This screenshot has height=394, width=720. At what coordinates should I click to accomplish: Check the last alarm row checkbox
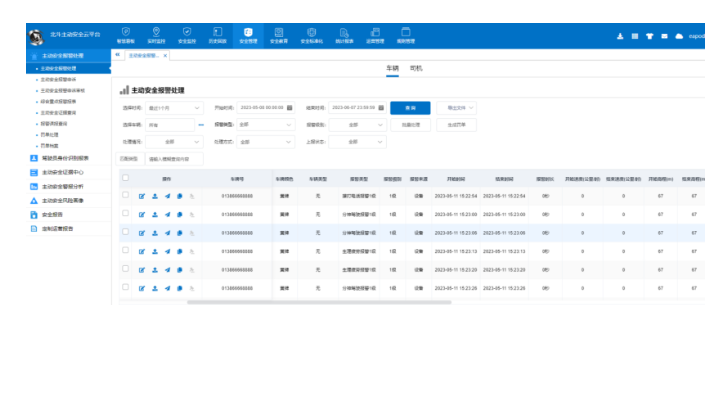coord(125,287)
